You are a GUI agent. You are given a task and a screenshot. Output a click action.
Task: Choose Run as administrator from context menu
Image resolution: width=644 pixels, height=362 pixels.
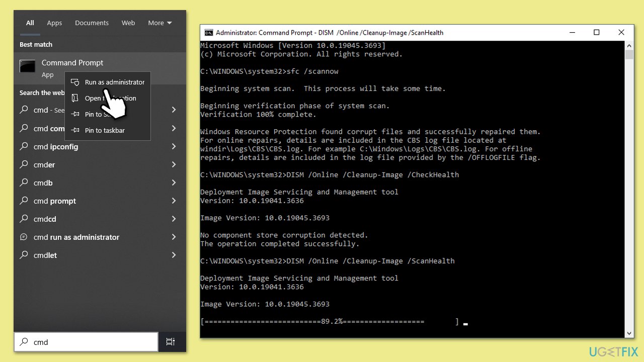point(108,82)
